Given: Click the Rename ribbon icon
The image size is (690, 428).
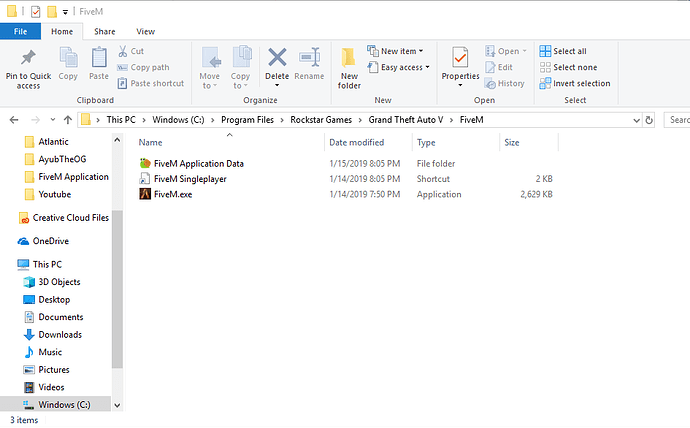Looking at the screenshot, I should tap(309, 57).
